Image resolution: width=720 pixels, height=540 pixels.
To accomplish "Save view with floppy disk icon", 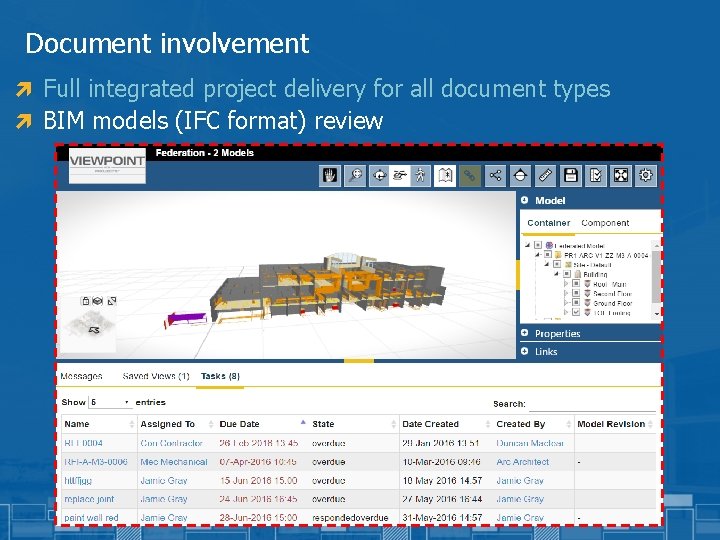I will [x=571, y=175].
